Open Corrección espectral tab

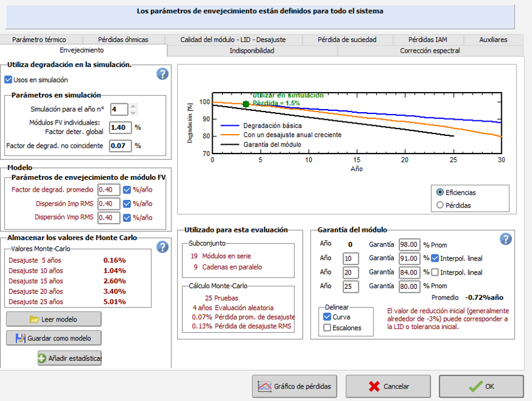click(429, 51)
